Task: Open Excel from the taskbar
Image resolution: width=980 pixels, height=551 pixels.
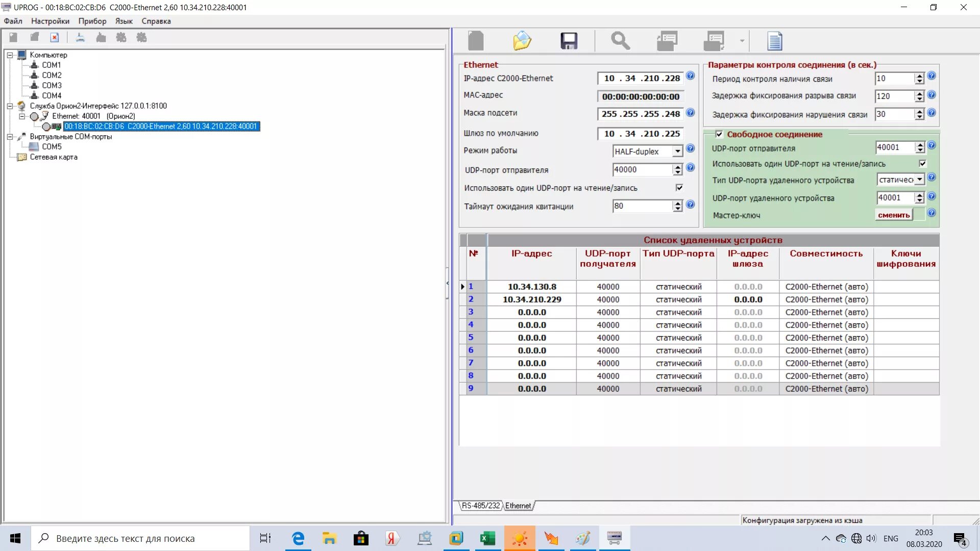Action: coord(488,538)
